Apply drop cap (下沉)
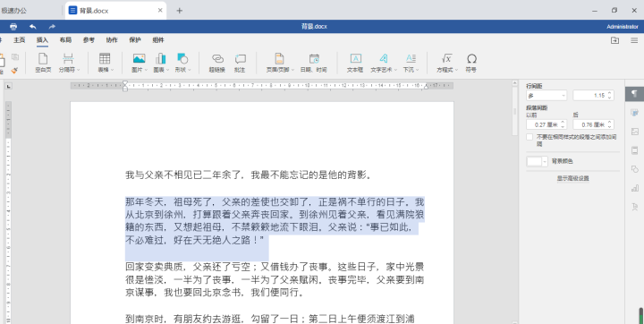 [411, 63]
